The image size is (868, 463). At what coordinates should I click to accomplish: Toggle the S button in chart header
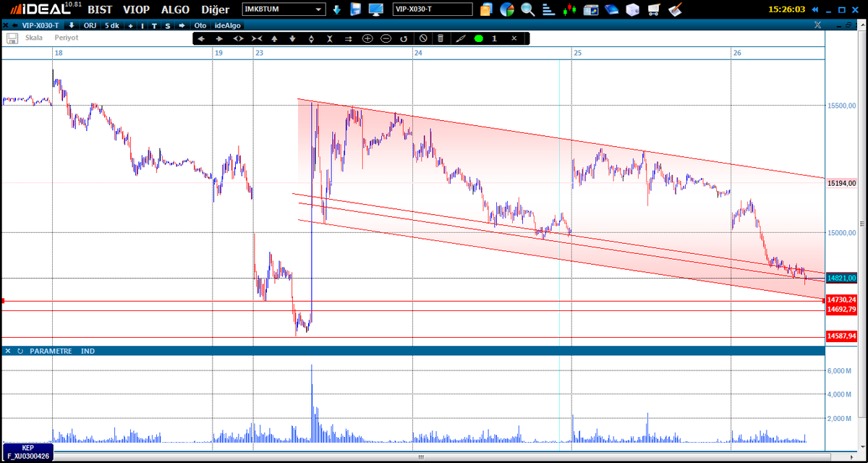(167, 26)
